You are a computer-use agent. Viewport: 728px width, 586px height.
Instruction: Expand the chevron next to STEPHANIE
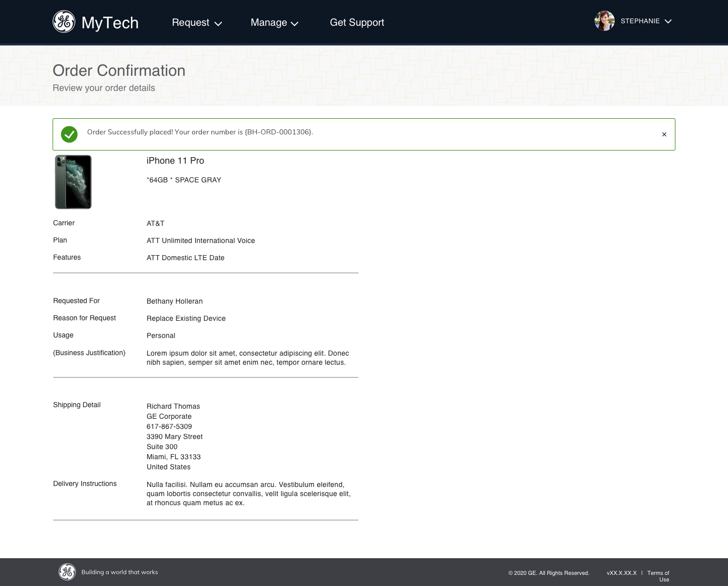click(x=668, y=21)
